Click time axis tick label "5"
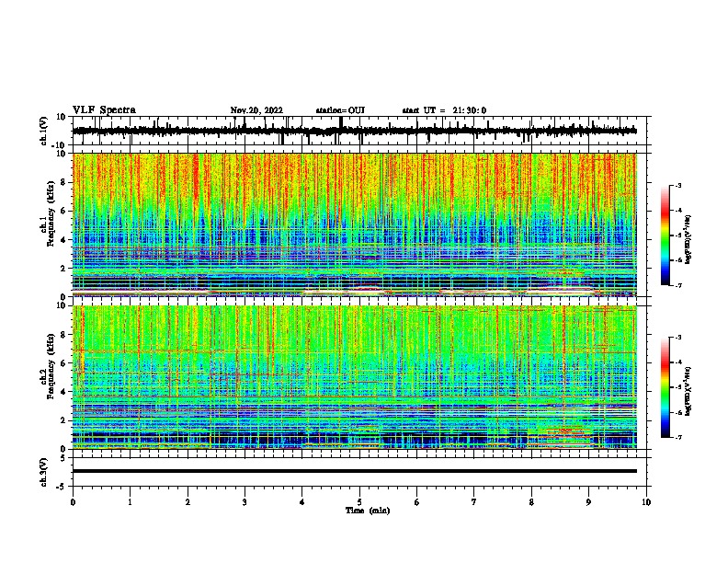728x563 pixels. [359, 502]
